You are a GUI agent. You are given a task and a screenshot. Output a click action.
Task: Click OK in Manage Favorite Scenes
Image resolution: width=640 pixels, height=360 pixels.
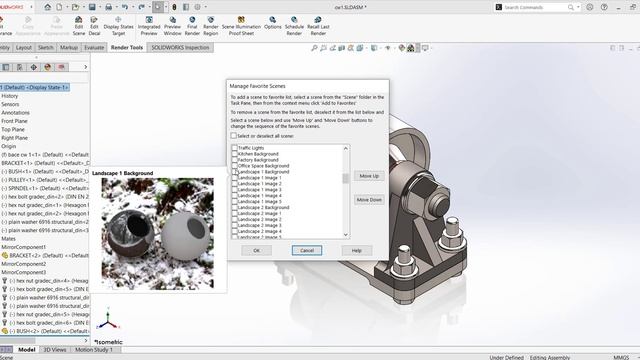[x=256, y=251]
